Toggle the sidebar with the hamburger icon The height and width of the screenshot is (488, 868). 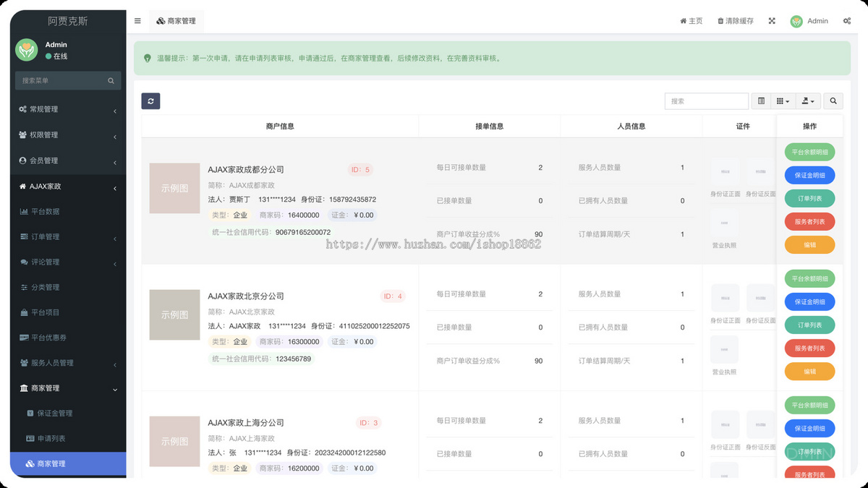tap(137, 20)
